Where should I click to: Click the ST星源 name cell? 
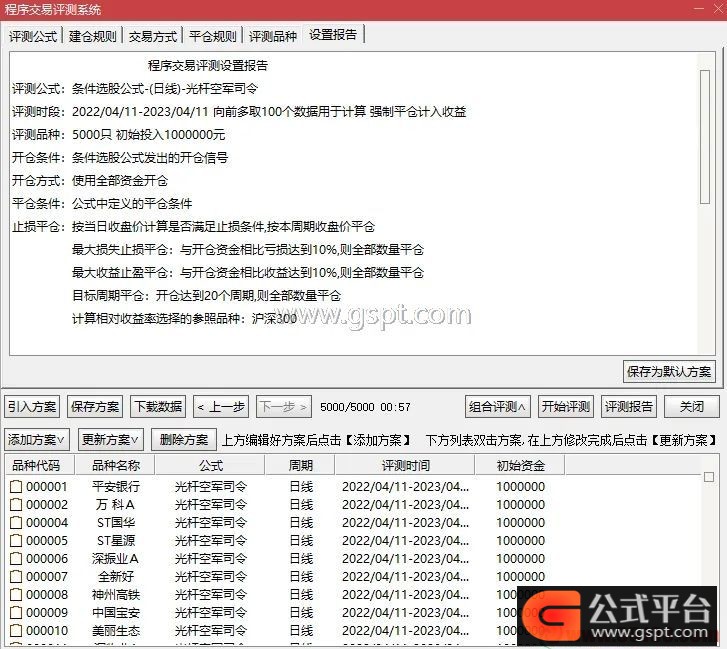coord(115,541)
